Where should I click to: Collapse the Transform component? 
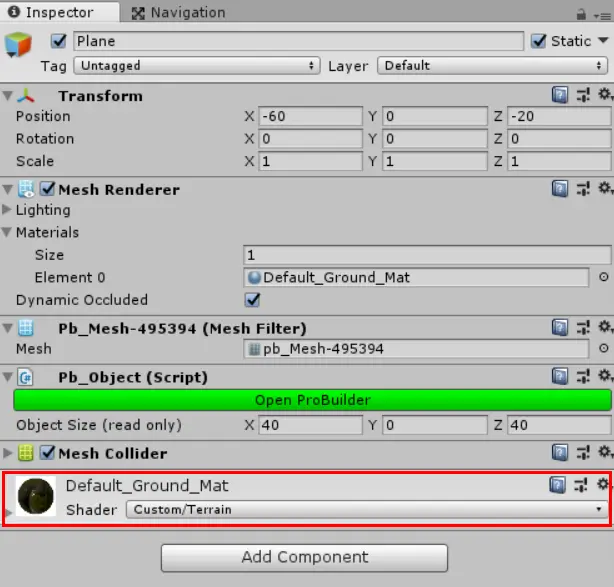tap(7, 96)
